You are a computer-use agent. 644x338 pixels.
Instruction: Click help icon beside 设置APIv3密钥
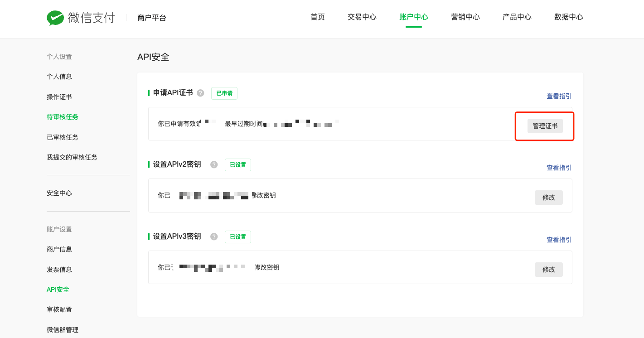[x=214, y=237]
